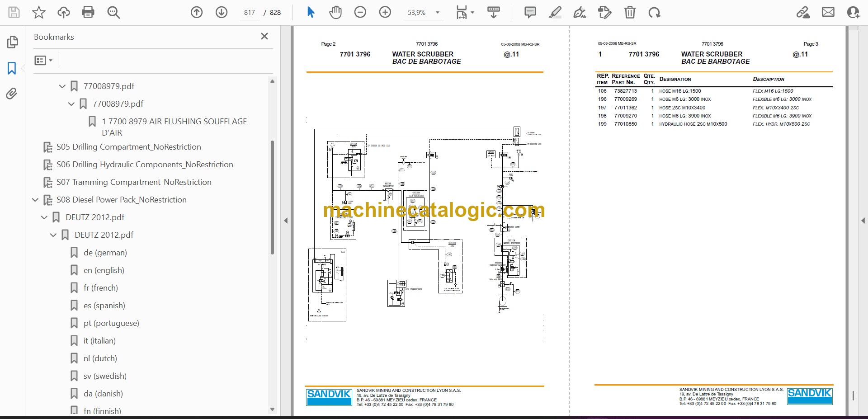Image resolution: width=868 pixels, height=419 pixels.
Task: Expand the right tools pane arrow
Action: click(863, 221)
